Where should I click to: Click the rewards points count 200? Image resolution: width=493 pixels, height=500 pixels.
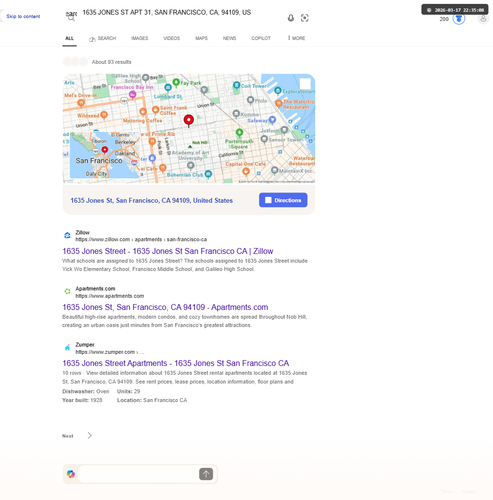point(444,19)
